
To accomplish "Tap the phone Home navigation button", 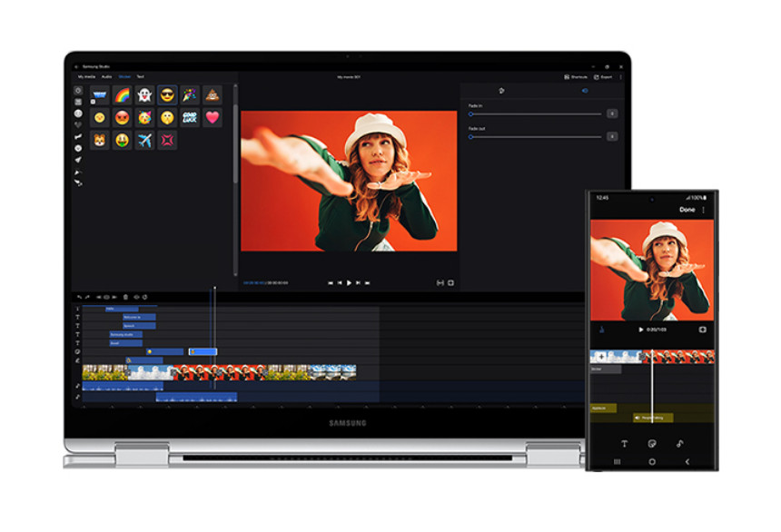I will point(652,462).
